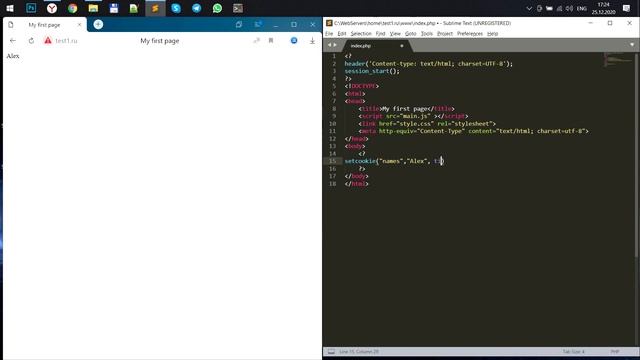
Task: Click the header('Content-type...') code line
Action: tap(429, 64)
